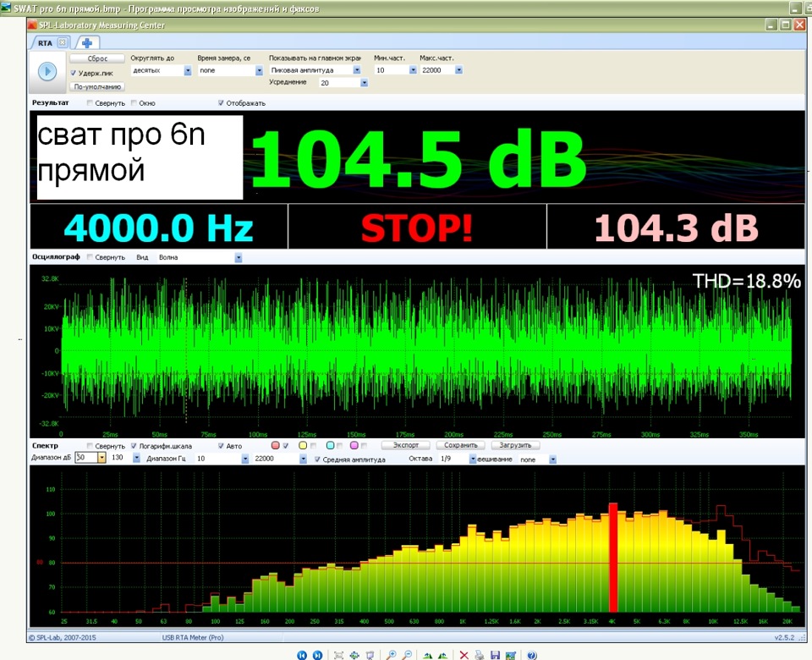Viewport: 812px width, 660px height.
Task: Open Диапазон дБ upper value dropdown (130)
Action: click(136, 458)
